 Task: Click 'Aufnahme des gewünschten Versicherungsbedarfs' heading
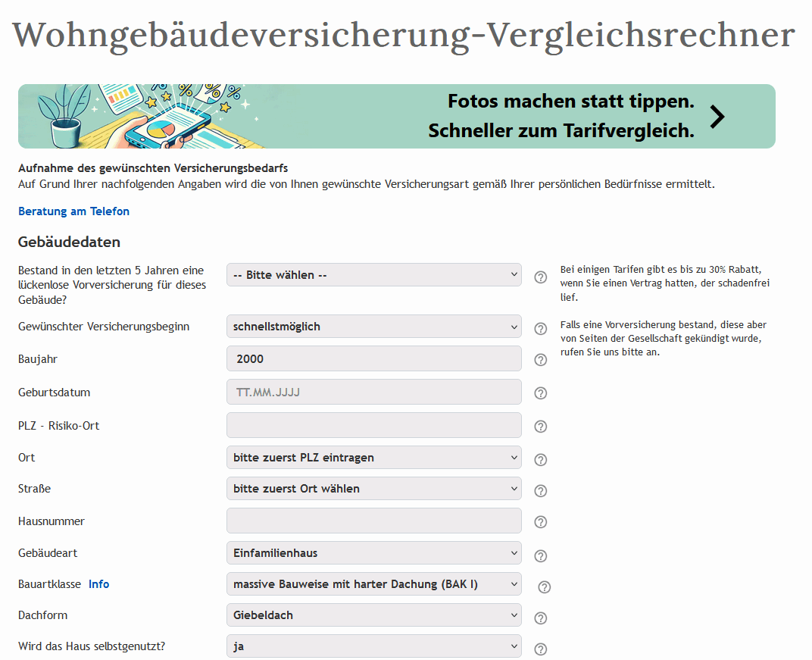tap(153, 168)
